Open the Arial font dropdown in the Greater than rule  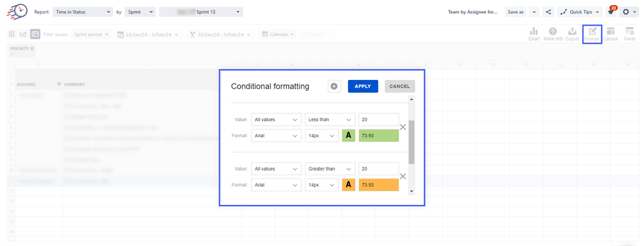(277, 185)
